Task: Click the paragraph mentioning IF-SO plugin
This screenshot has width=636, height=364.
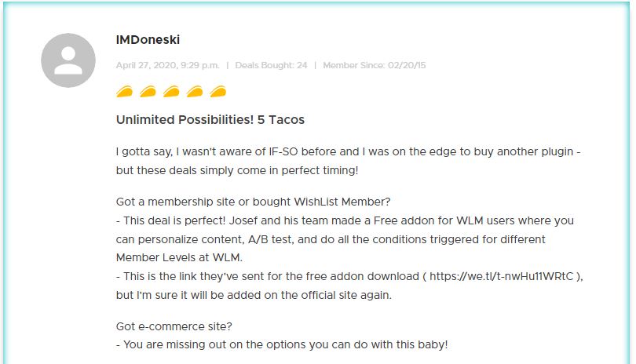Action: (348, 161)
